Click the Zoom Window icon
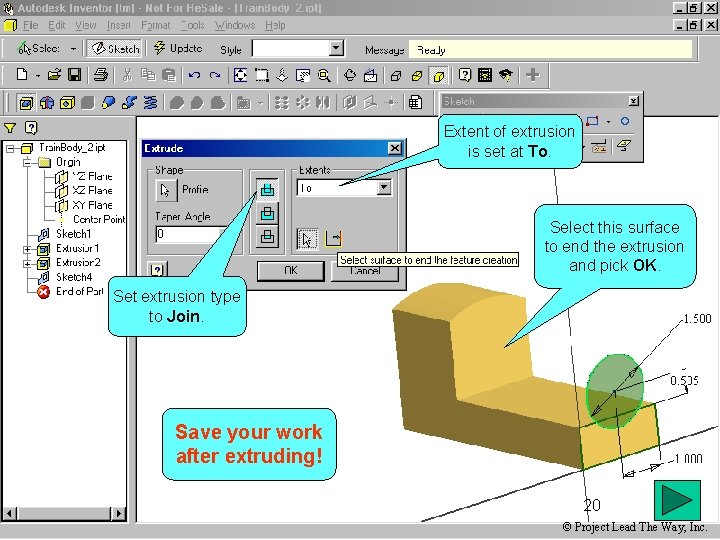Viewport: 720px width, 540px height. [x=262, y=75]
